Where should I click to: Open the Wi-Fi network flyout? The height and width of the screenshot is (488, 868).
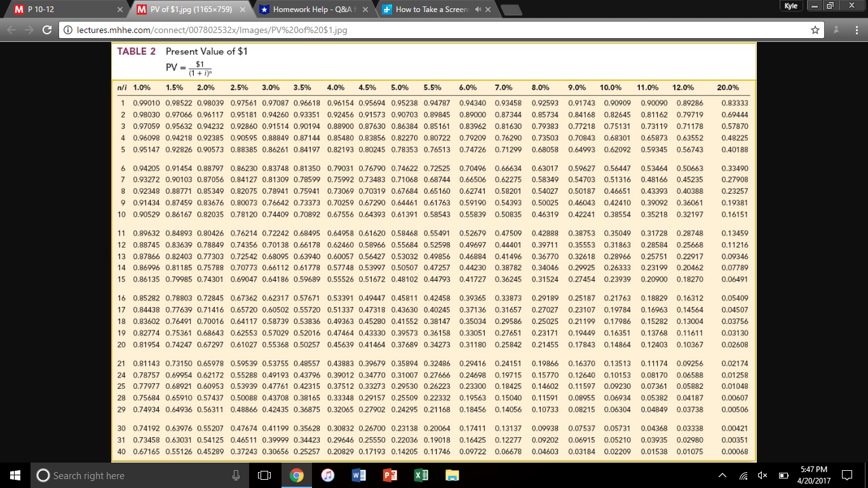point(743,475)
